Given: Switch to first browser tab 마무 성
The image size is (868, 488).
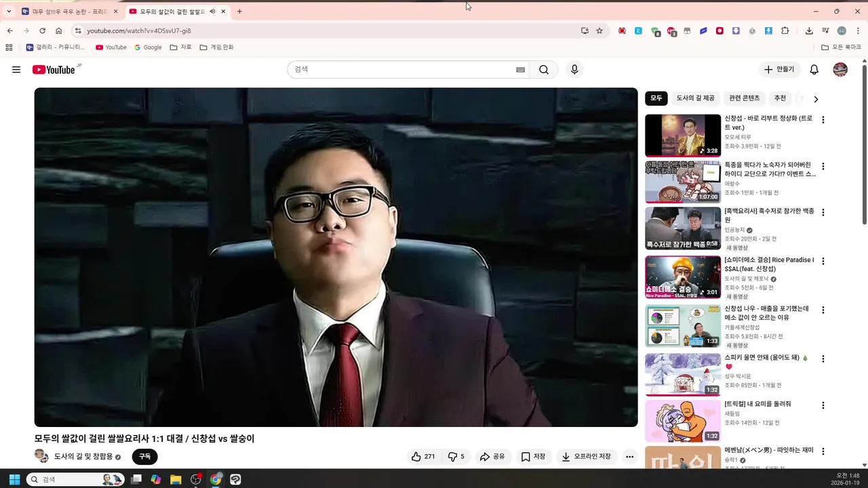Looking at the screenshot, I should [69, 12].
